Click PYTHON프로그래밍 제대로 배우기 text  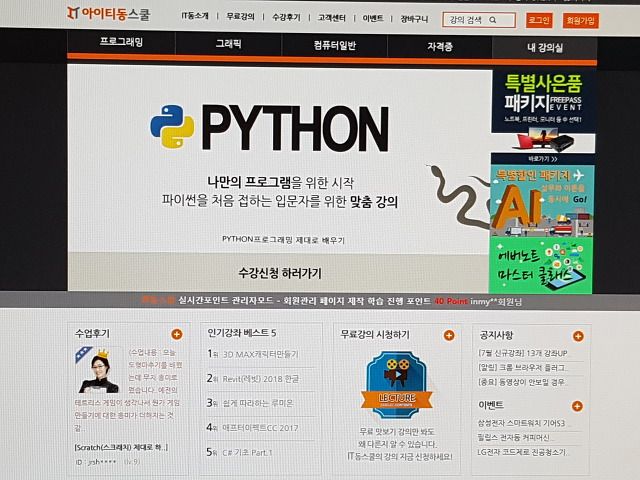point(283,240)
